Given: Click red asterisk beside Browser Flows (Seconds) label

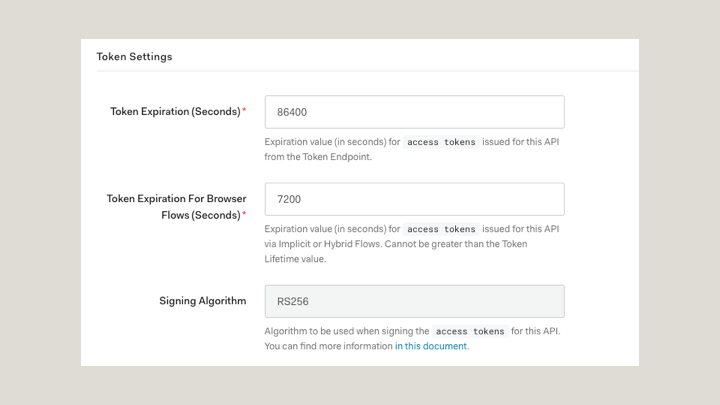Looking at the screenshot, I should [244, 214].
